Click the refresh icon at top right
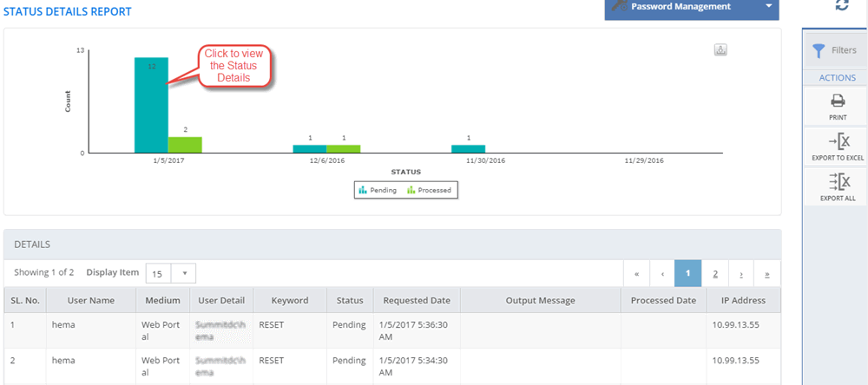 coord(842,4)
